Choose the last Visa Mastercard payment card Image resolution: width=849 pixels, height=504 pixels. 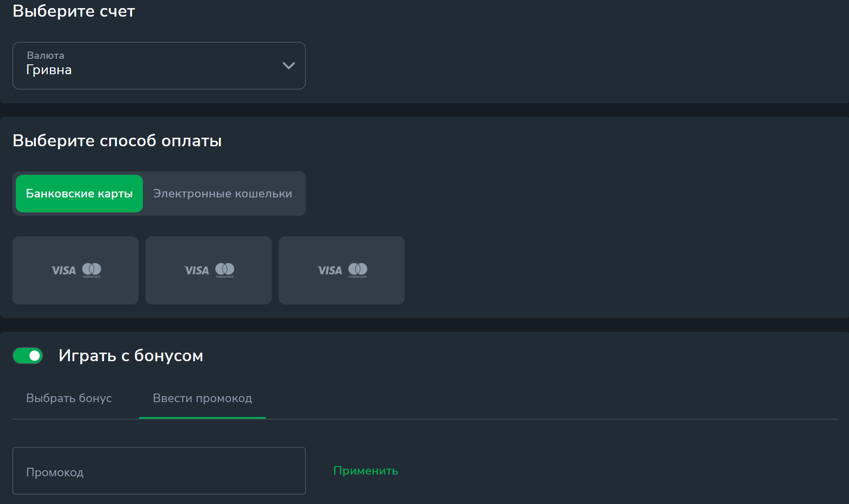click(342, 270)
